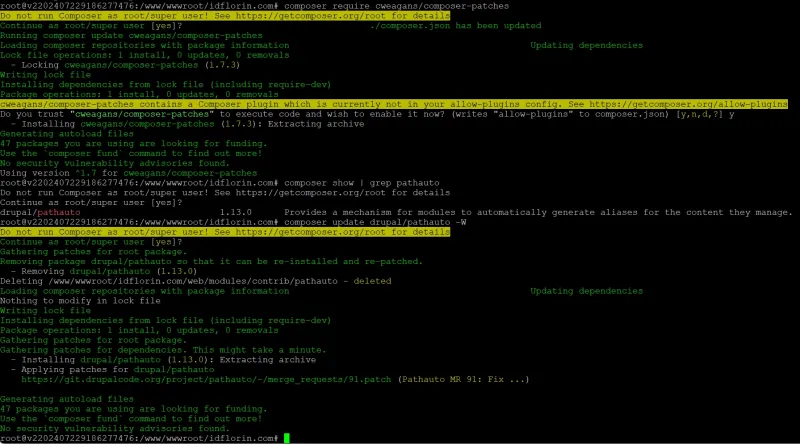Click 'Provides a mechanism for modules' description

click(x=538, y=212)
